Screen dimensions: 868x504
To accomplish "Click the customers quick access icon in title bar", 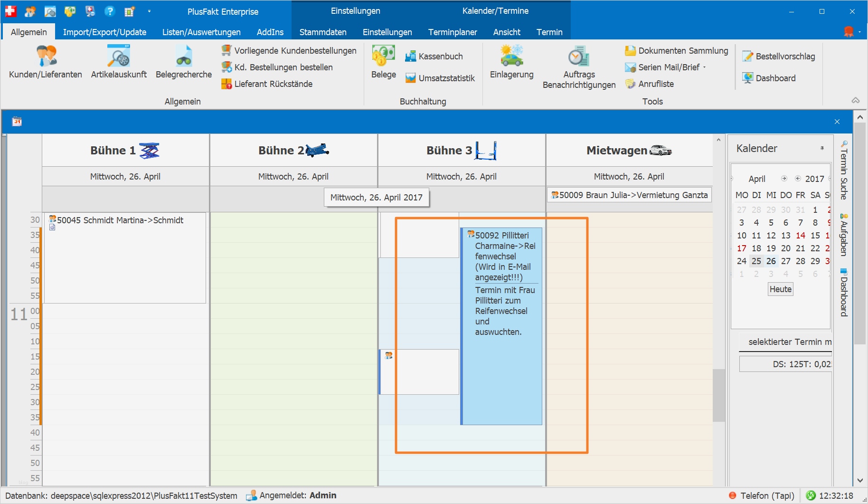I will (x=30, y=11).
